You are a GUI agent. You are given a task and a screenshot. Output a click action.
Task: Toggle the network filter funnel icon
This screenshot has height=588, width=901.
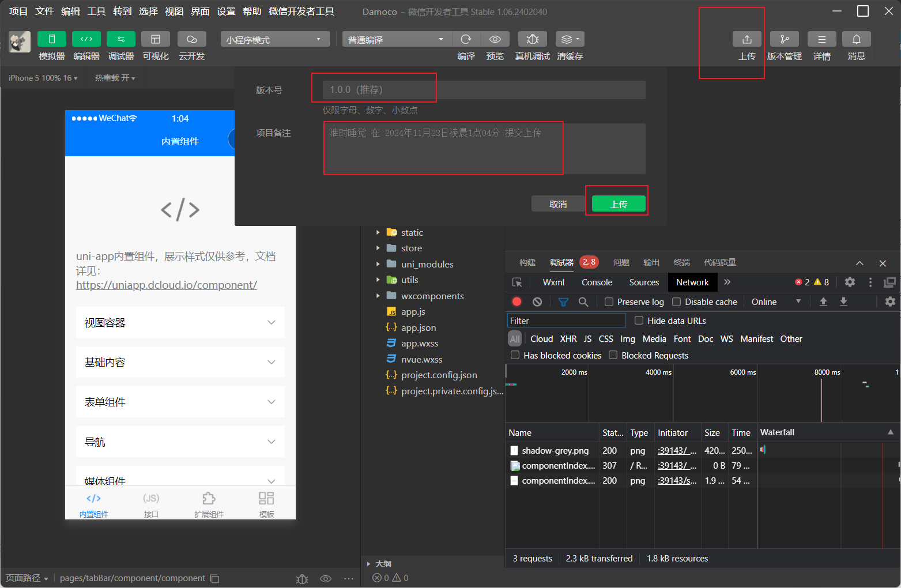point(563,302)
